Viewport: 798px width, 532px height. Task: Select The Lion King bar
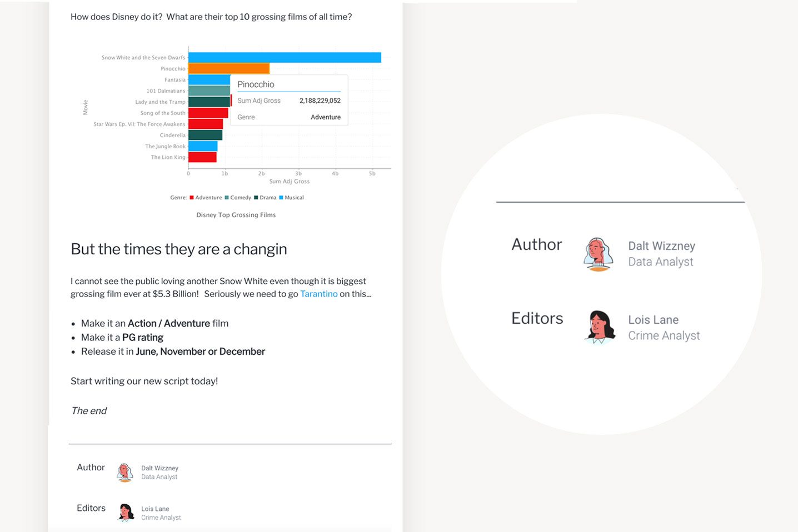(202, 157)
